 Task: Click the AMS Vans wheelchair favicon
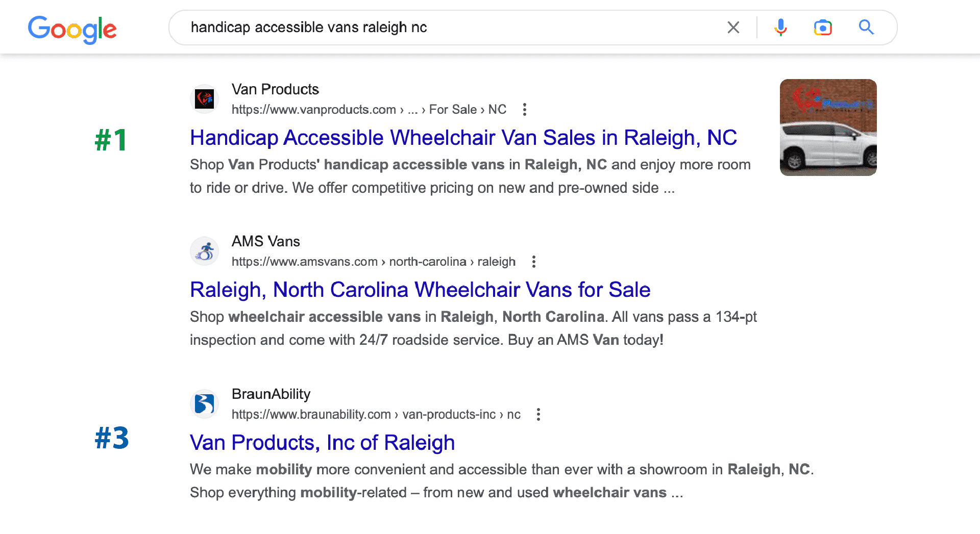click(x=205, y=251)
